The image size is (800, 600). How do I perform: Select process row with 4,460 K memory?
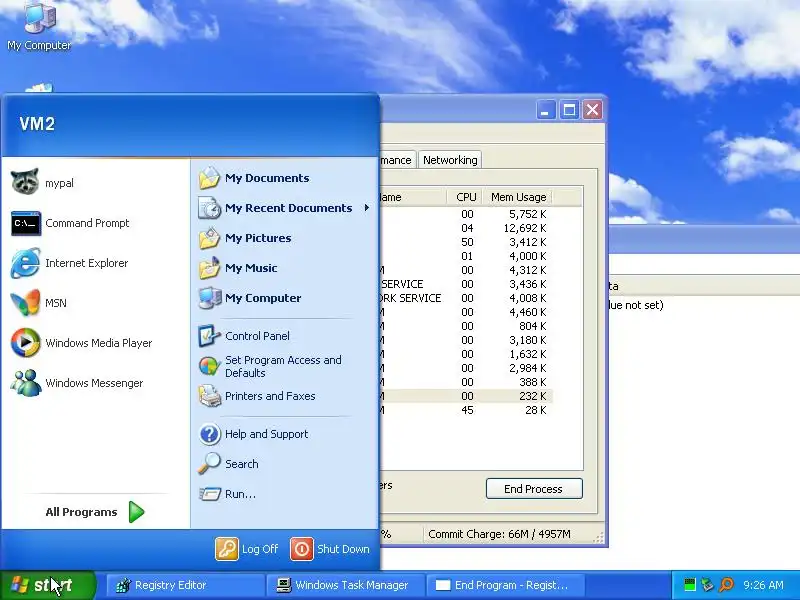tap(467, 312)
